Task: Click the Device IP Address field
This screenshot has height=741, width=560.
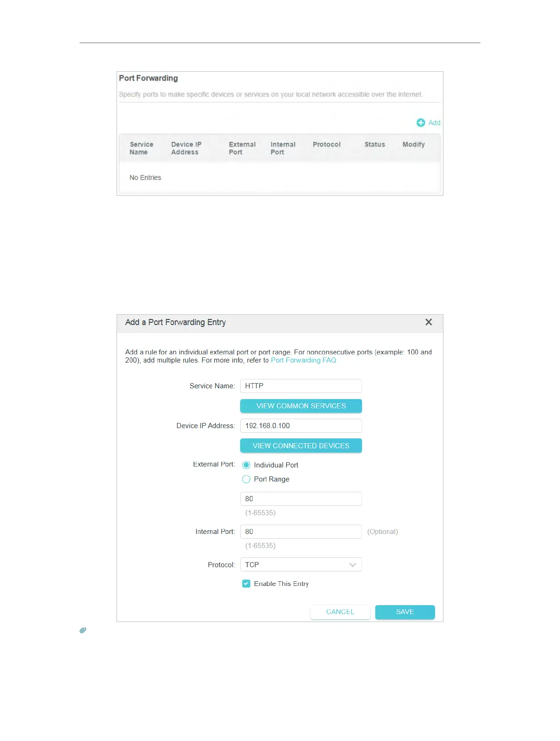Action: coord(301,426)
